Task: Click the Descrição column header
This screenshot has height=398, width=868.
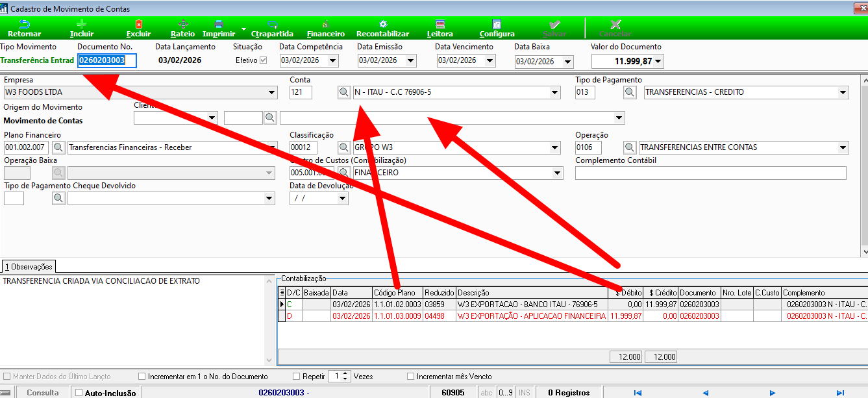Action: click(x=532, y=293)
